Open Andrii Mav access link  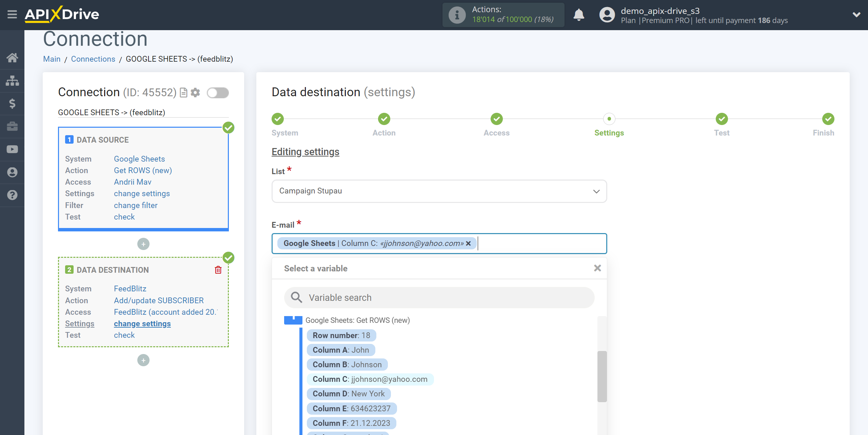pyautogui.click(x=133, y=182)
